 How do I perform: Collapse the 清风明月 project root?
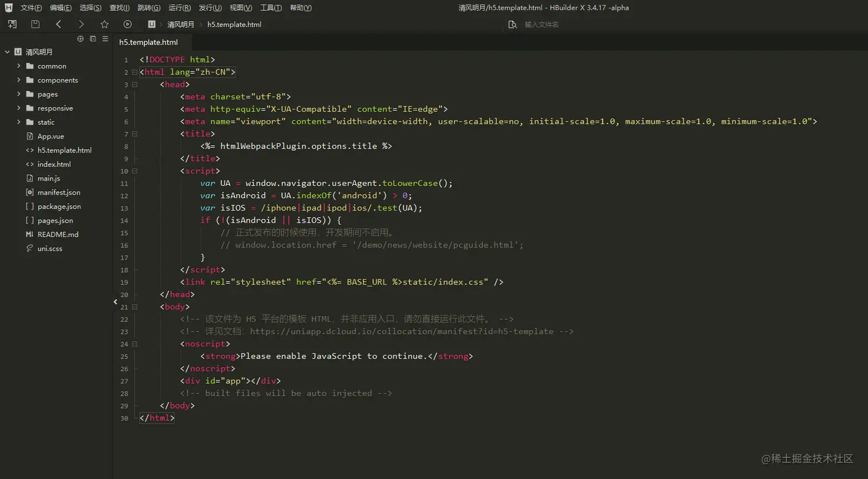[x=7, y=52]
